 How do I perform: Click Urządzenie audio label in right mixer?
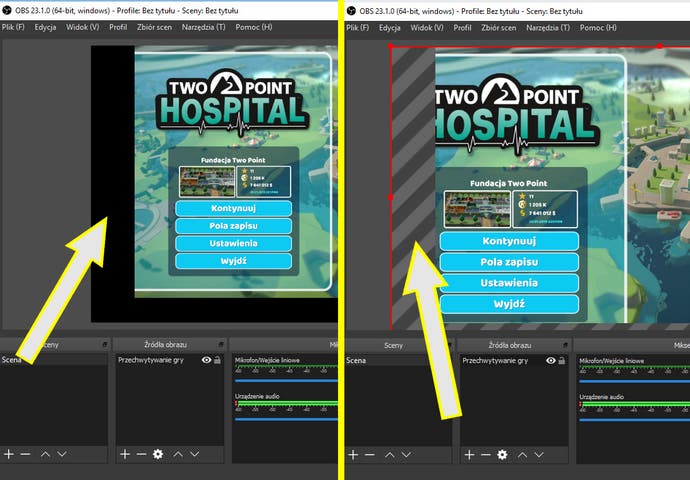(x=602, y=397)
